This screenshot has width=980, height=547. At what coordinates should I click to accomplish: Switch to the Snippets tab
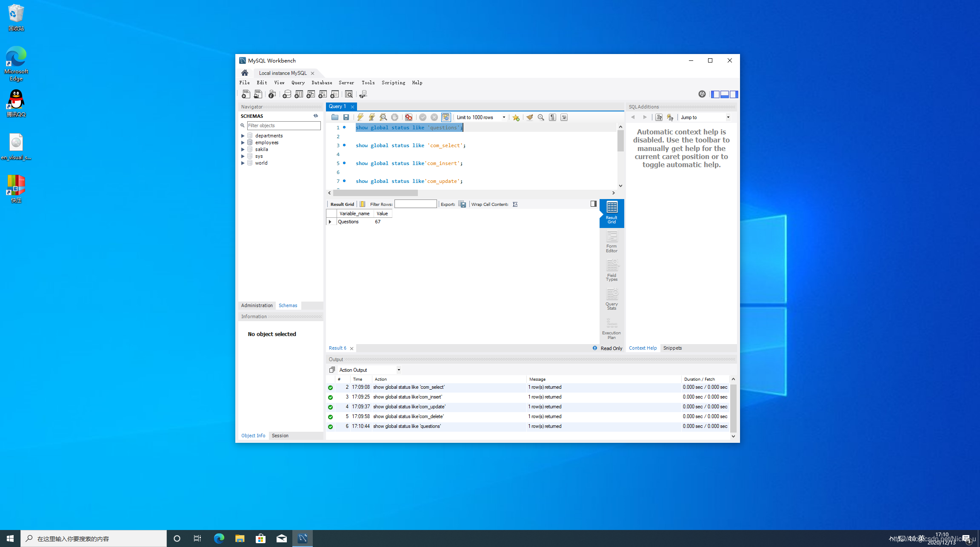coord(672,348)
